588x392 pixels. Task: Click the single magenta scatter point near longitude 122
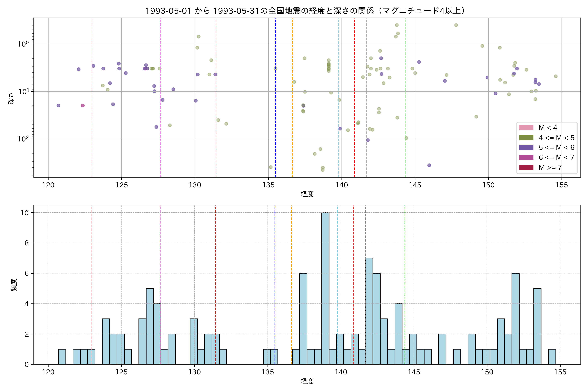(x=83, y=106)
